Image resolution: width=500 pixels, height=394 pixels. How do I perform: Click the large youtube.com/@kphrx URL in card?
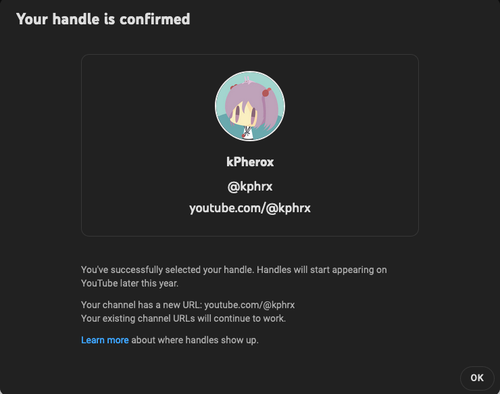(x=250, y=208)
